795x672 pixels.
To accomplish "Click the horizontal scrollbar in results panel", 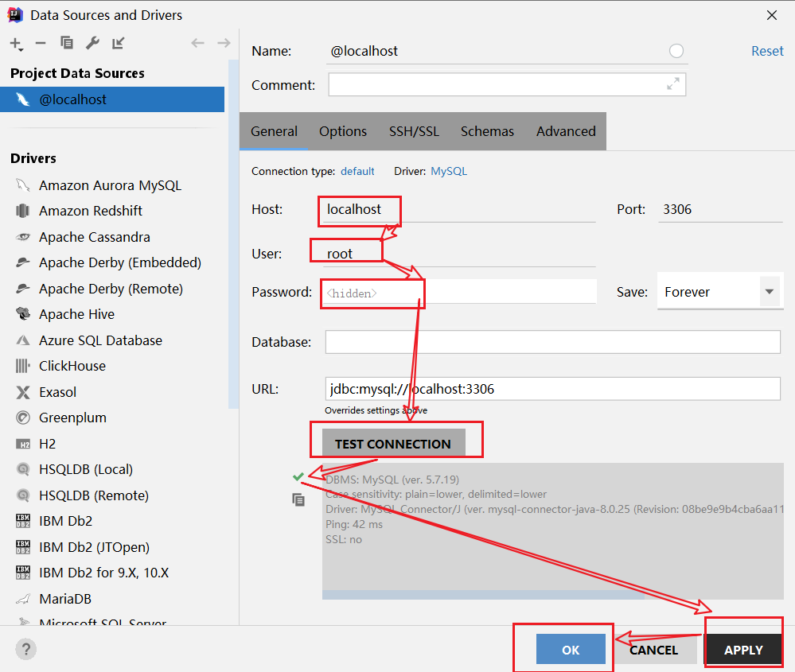I will click(x=483, y=595).
